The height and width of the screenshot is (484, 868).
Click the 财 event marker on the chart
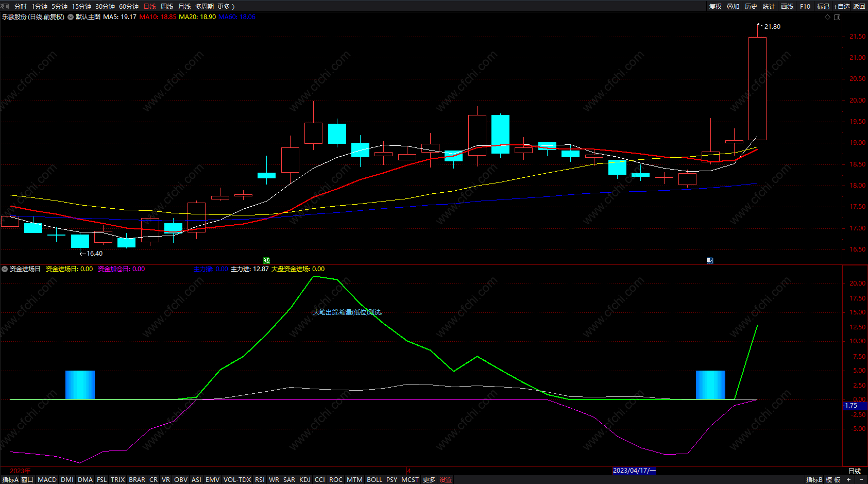coord(710,260)
